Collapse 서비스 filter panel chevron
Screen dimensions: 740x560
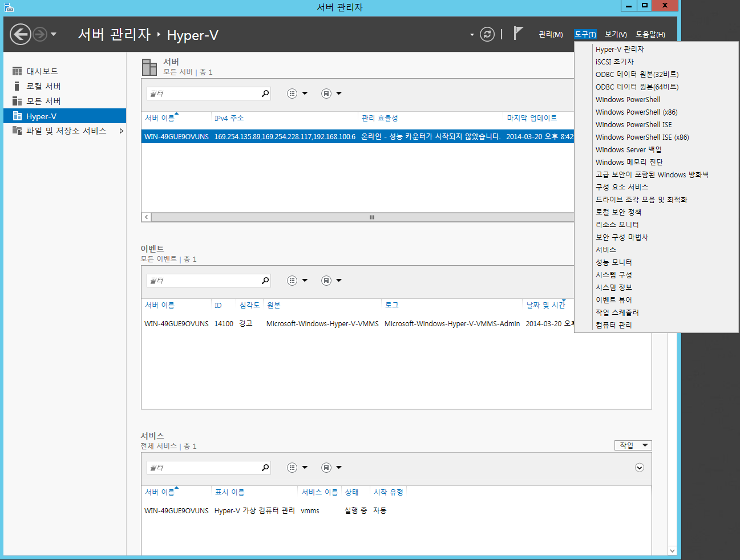coord(640,468)
